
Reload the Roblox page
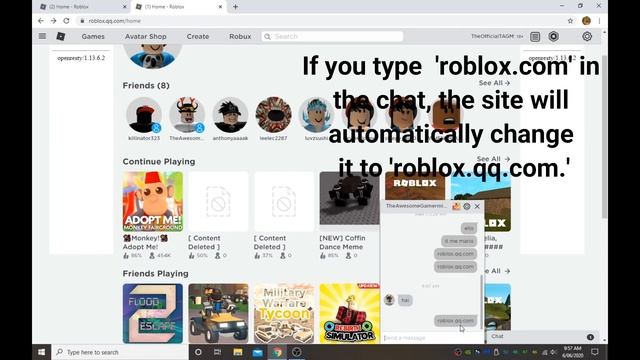tap(67, 20)
